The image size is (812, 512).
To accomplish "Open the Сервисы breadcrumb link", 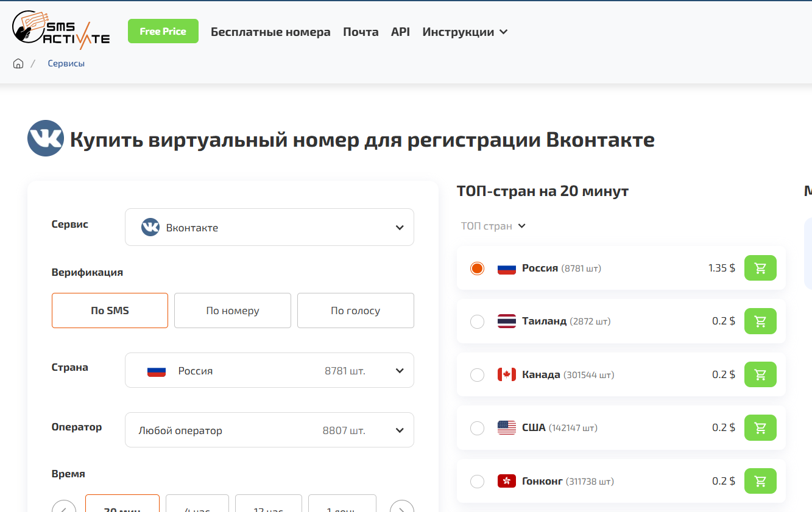I will (66, 63).
